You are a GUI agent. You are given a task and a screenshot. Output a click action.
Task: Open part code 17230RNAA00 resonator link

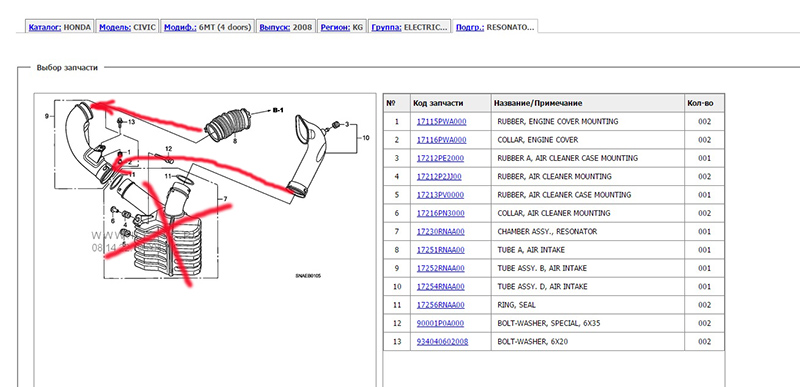[x=441, y=231]
